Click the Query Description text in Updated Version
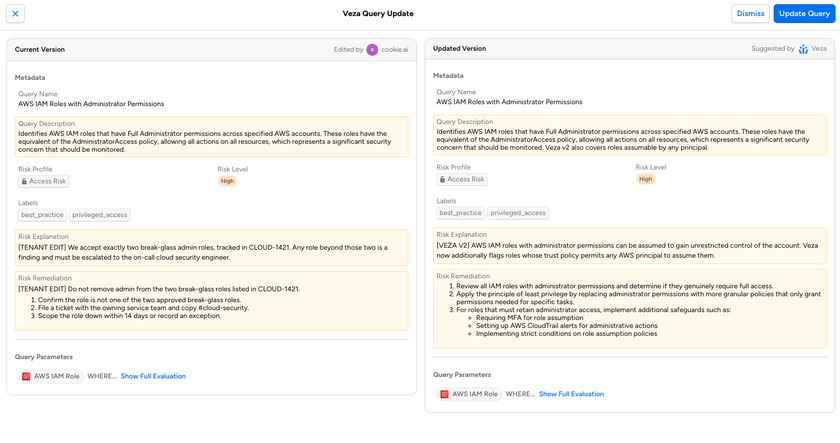 click(623, 139)
